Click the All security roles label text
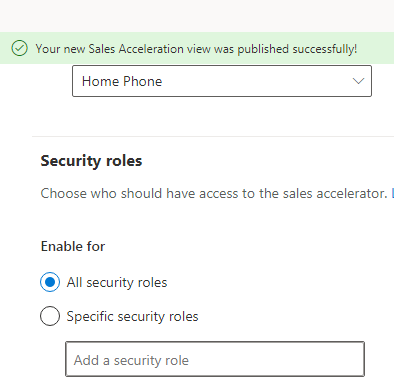 pyautogui.click(x=117, y=283)
